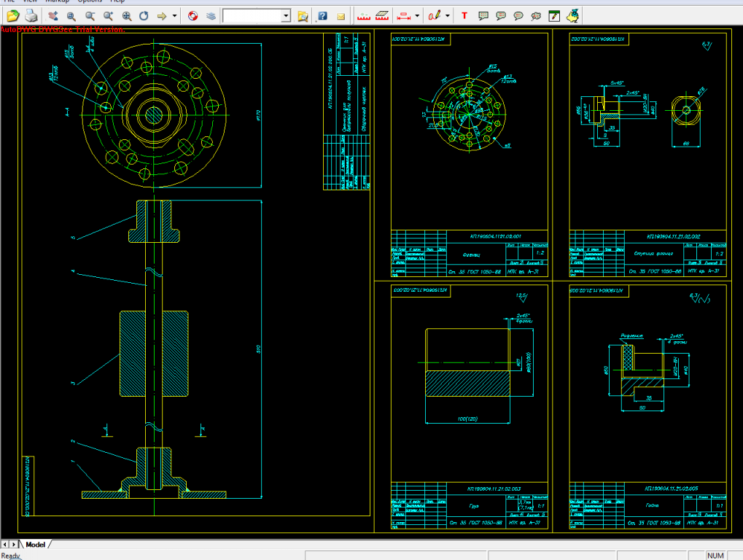Click the Zoom Extents icon
This screenshot has width=743, height=560.
[127, 15]
